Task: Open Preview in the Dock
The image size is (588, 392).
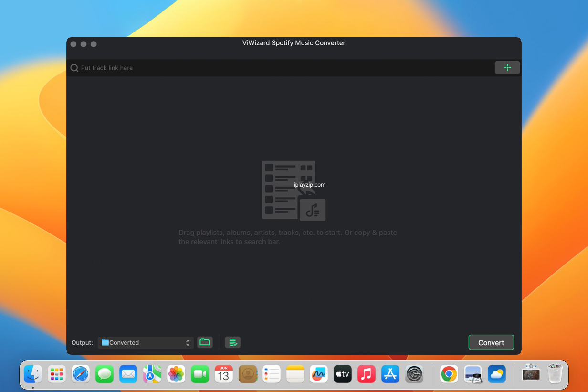Action: pyautogui.click(x=473, y=374)
